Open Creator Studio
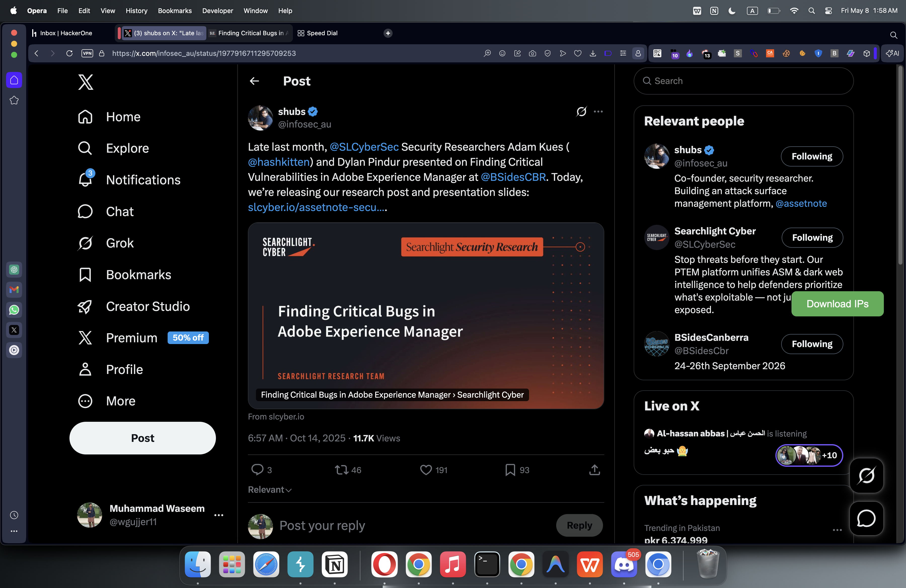Viewport: 906px width, 588px height. [x=134, y=306]
